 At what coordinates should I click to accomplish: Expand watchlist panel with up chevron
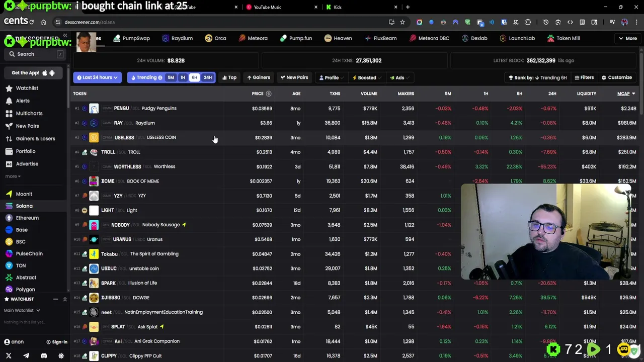[x=65, y=299]
